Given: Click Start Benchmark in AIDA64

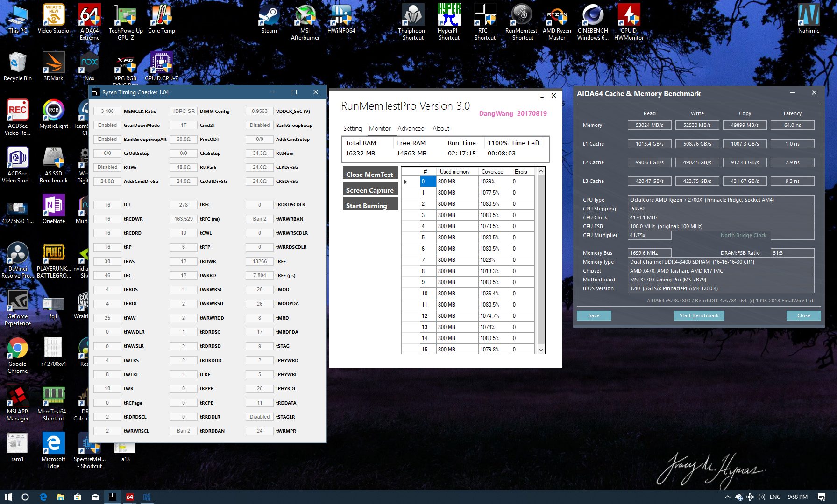Looking at the screenshot, I should pyautogui.click(x=699, y=315).
